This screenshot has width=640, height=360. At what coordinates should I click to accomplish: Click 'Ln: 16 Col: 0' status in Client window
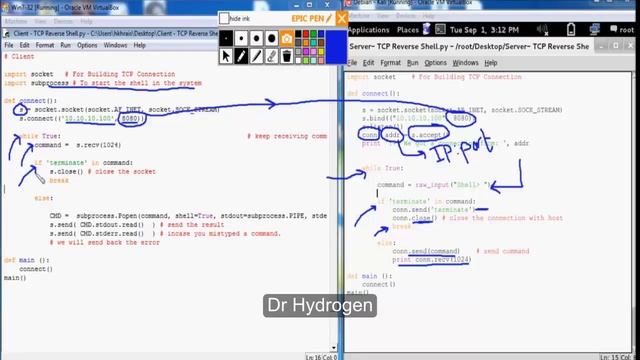[321, 357]
